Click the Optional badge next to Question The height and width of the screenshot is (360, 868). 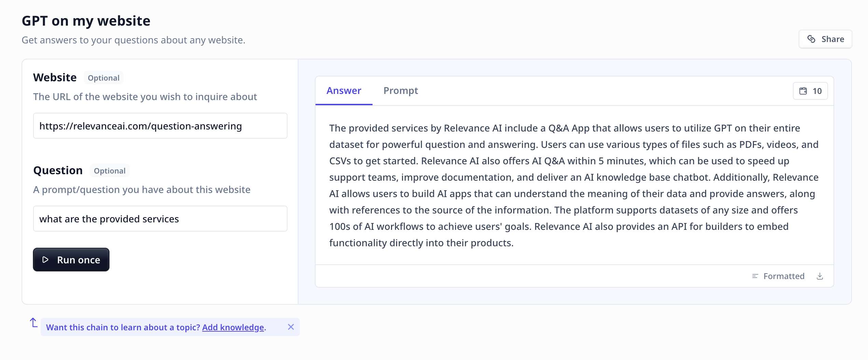click(x=110, y=171)
